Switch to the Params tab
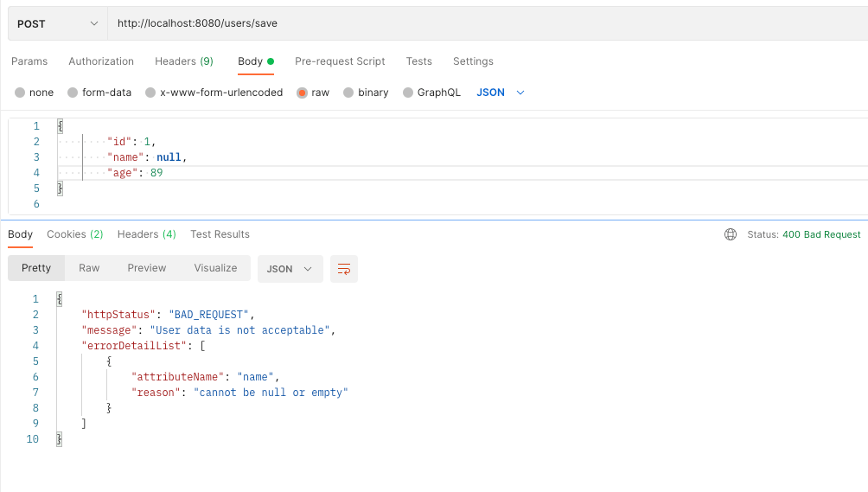Image resolution: width=868 pixels, height=492 pixels. [x=29, y=61]
